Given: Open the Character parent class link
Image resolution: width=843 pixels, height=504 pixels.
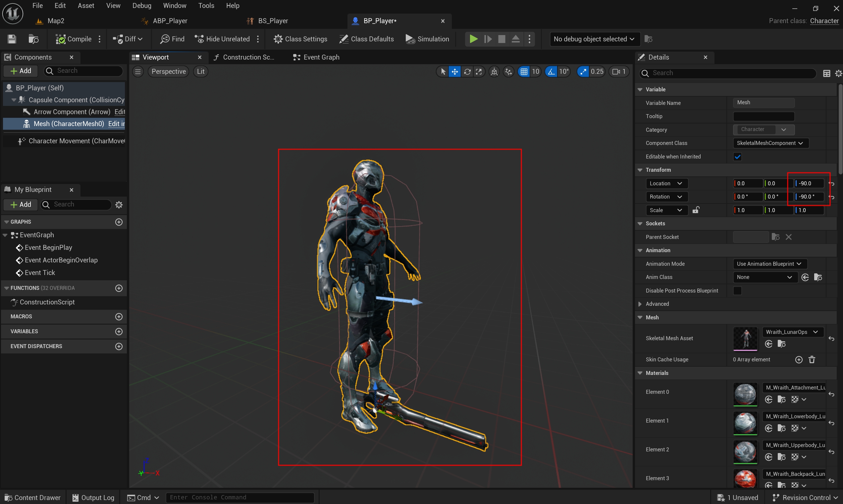Looking at the screenshot, I should (x=824, y=21).
